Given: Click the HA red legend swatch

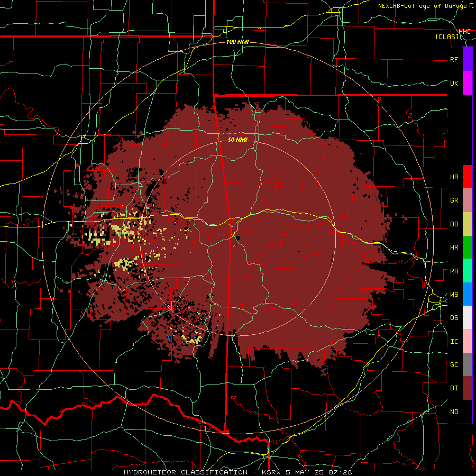Looking at the screenshot, I should point(467,177).
